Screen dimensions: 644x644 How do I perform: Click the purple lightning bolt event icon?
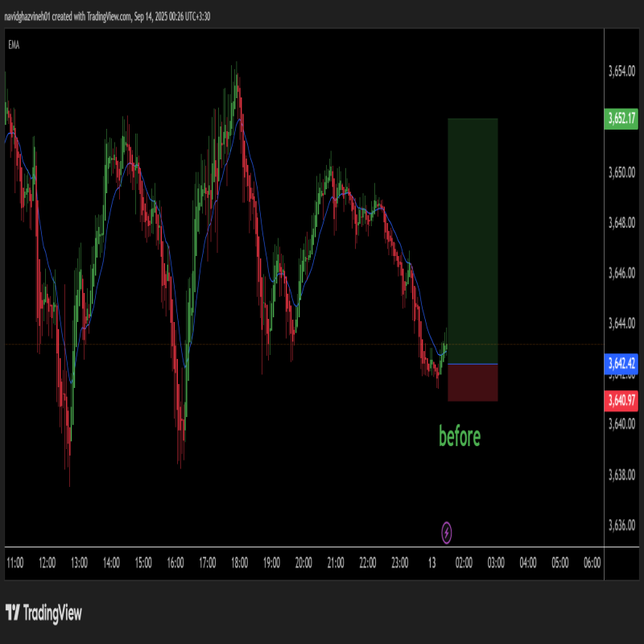click(x=447, y=531)
